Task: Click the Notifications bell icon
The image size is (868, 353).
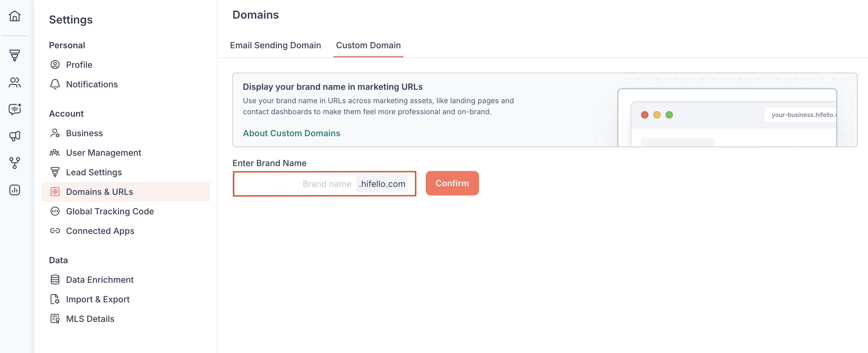Action: click(x=55, y=84)
